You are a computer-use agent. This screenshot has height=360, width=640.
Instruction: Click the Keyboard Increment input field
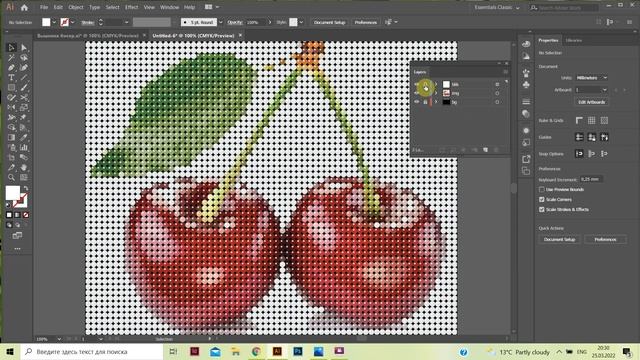tap(591, 179)
